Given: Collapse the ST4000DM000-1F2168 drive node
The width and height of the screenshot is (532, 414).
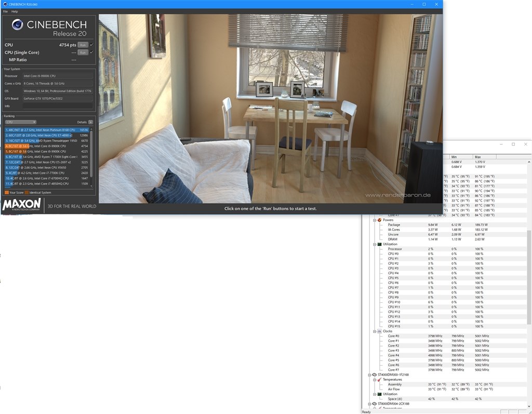Looking at the screenshot, I should click(x=369, y=375).
